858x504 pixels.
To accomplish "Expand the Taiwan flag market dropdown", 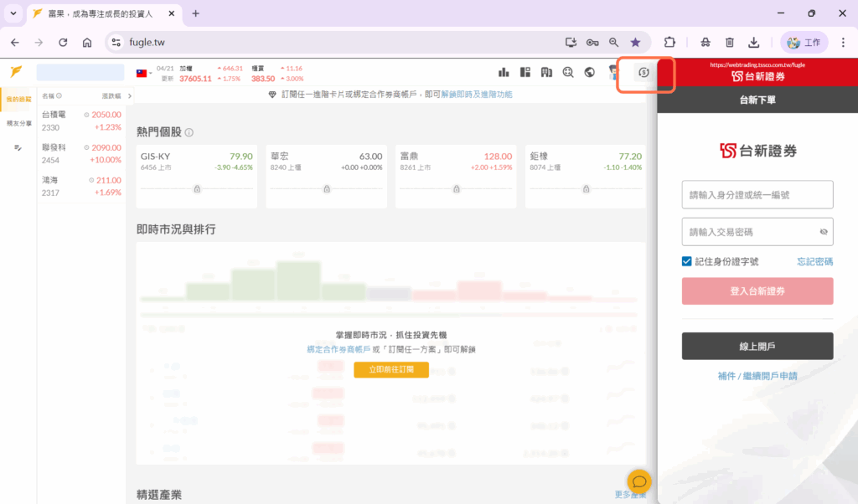I will pyautogui.click(x=143, y=73).
